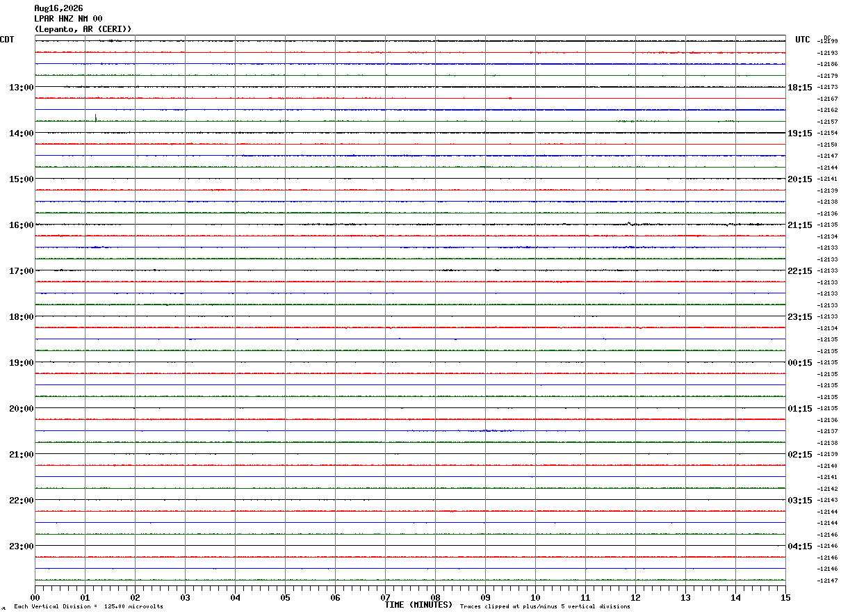
Task: Select the 23:00 CDT time label
Action: (x=22, y=546)
